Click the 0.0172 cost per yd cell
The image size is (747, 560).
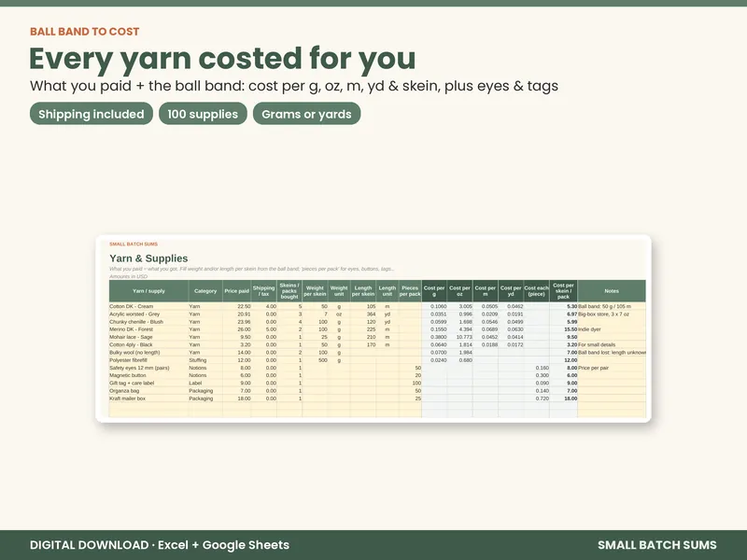pyautogui.click(x=511, y=344)
